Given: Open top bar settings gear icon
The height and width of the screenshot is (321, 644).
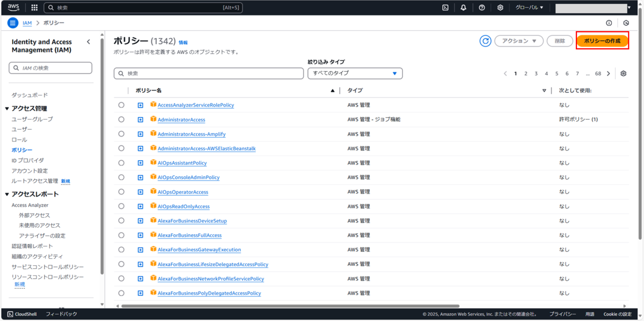Looking at the screenshot, I should click(500, 8).
